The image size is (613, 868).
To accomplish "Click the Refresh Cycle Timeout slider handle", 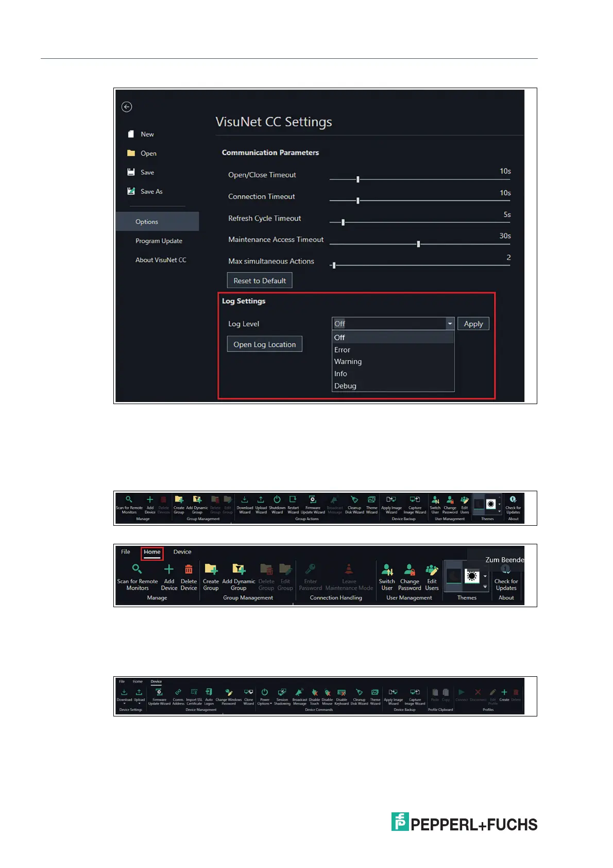I will click(x=343, y=223).
